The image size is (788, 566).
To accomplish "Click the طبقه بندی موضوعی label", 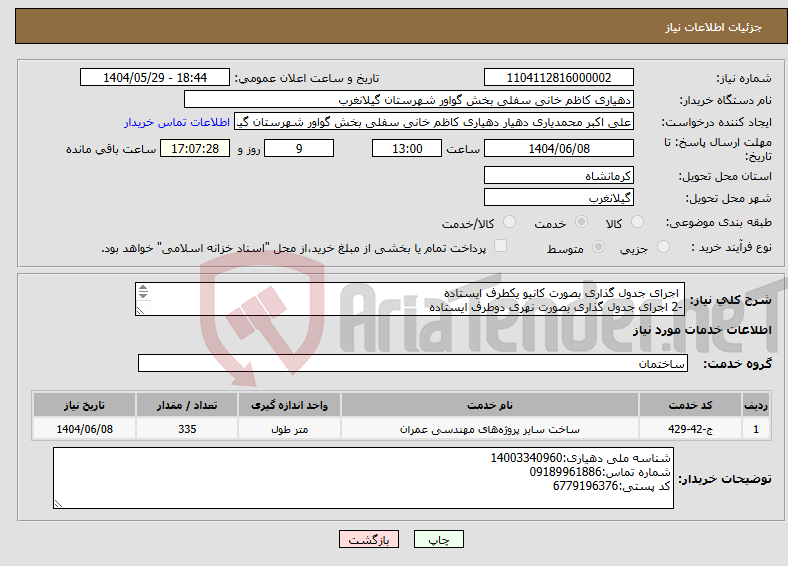I will [x=719, y=222].
